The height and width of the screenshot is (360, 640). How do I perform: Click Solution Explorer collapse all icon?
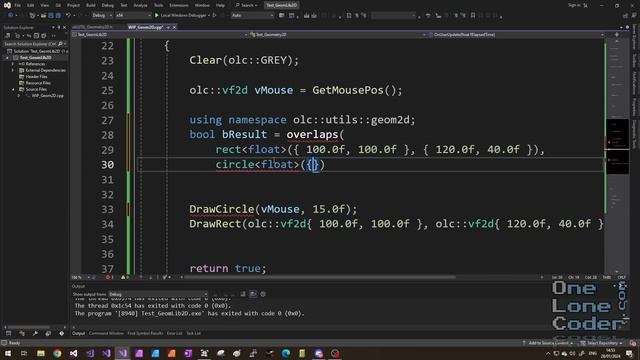36,36
